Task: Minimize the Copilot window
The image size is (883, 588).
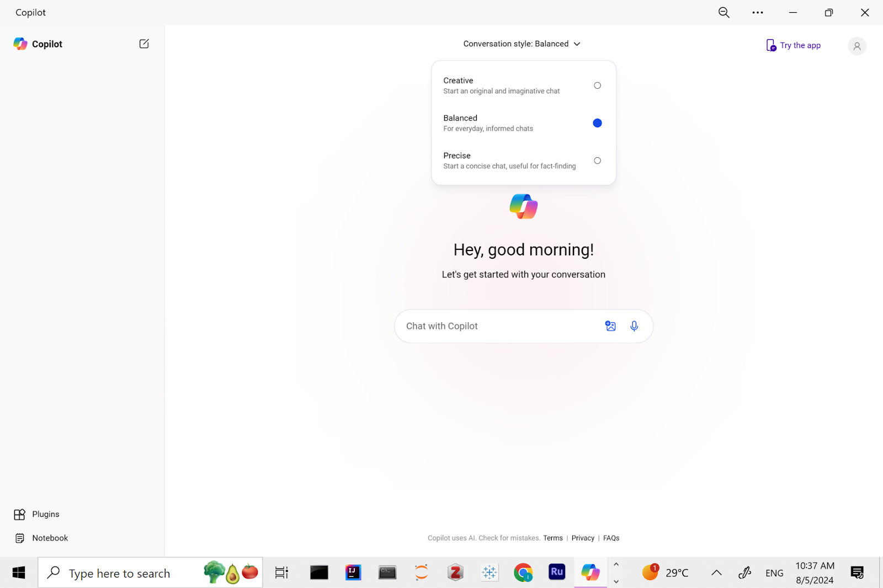Action: point(793,13)
